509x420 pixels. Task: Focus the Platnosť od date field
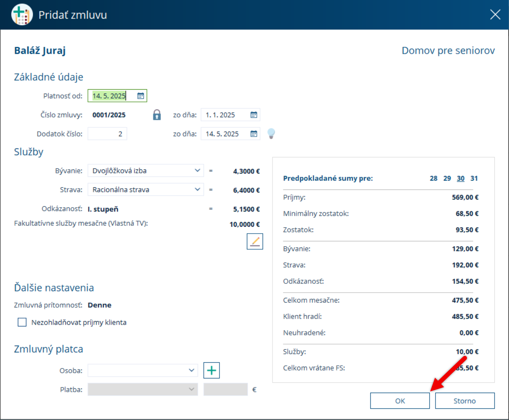[117, 96]
